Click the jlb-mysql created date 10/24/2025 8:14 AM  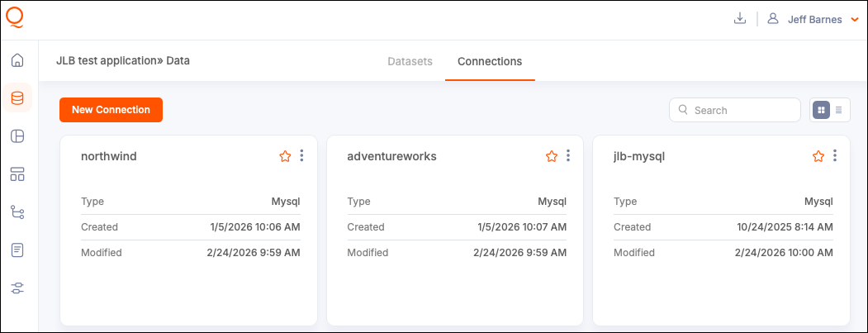[x=785, y=226]
